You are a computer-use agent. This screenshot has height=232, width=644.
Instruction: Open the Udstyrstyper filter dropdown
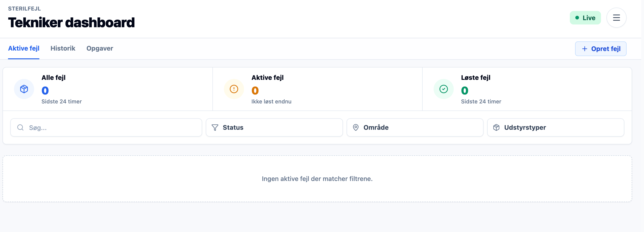pos(555,127)
